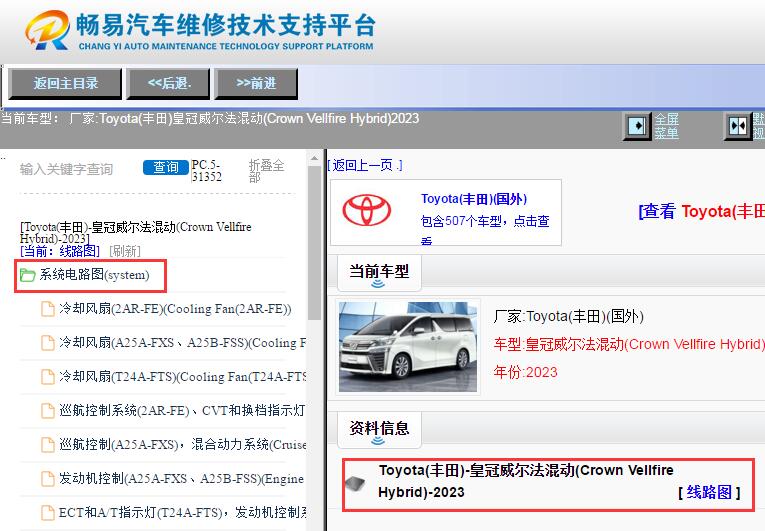Click the left panel scrollbar up arrow
The image size is (765, 531).
click(314, 159)
